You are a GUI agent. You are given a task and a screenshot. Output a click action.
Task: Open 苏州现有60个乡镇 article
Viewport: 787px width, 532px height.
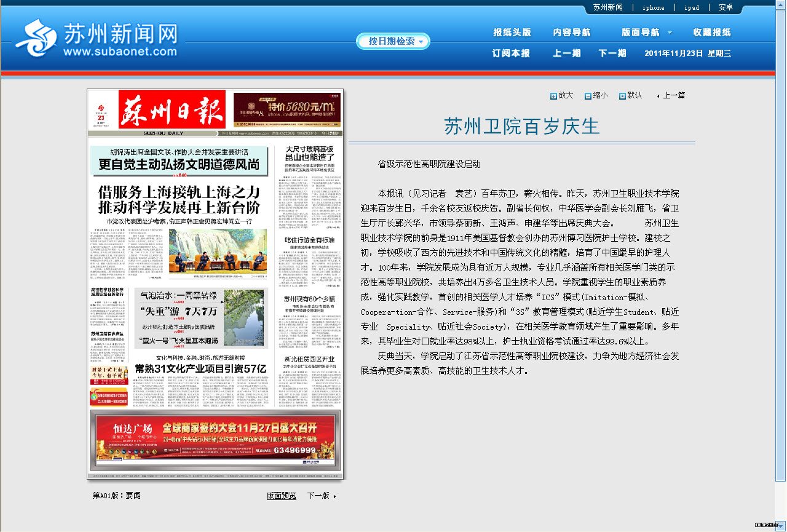tap(309, 299)
